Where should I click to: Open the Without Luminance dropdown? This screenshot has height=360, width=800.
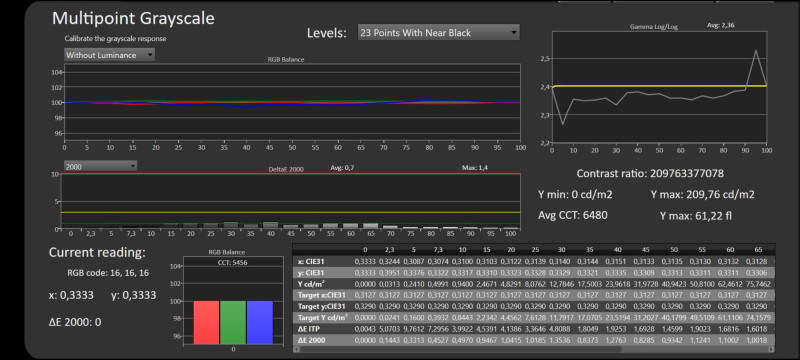pos(109,55)
